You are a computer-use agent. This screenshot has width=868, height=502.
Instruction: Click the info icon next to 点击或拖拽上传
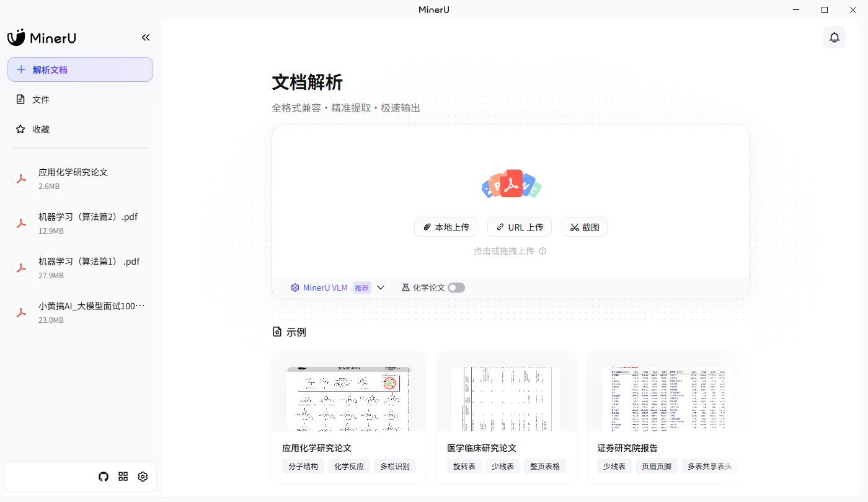[x=542, y=251]
